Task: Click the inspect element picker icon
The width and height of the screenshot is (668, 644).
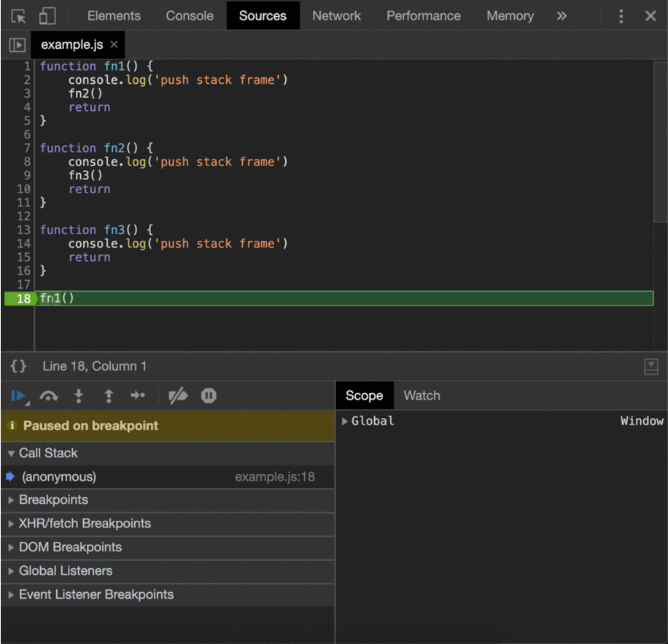Action: point(19,16)
